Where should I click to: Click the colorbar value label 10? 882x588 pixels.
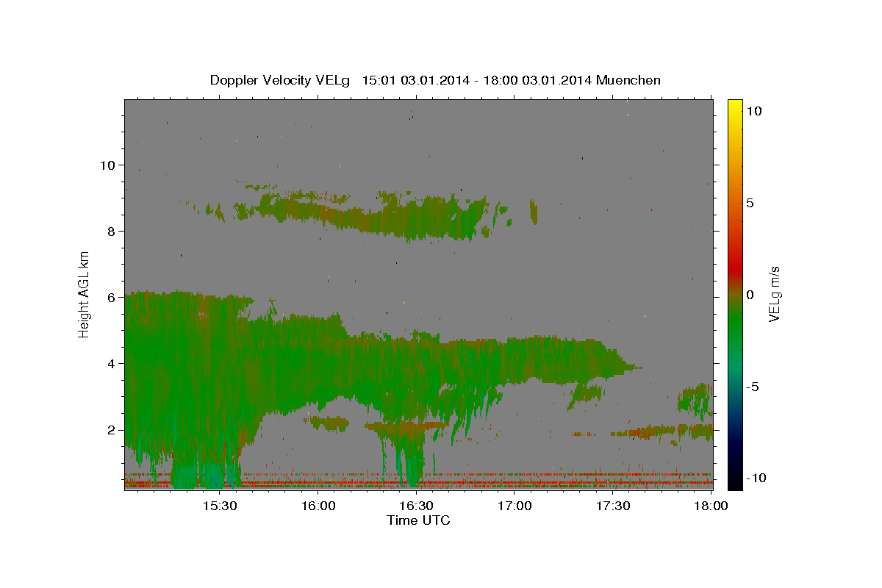pos(753,111)
